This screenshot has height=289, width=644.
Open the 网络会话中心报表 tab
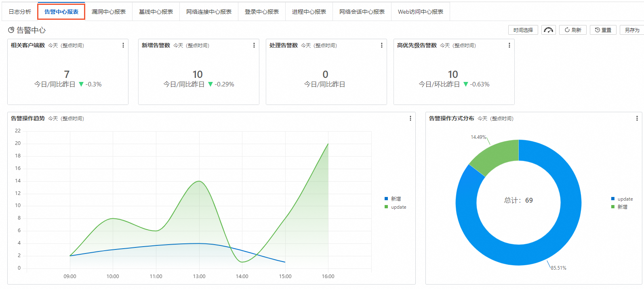tap(362, 12)
